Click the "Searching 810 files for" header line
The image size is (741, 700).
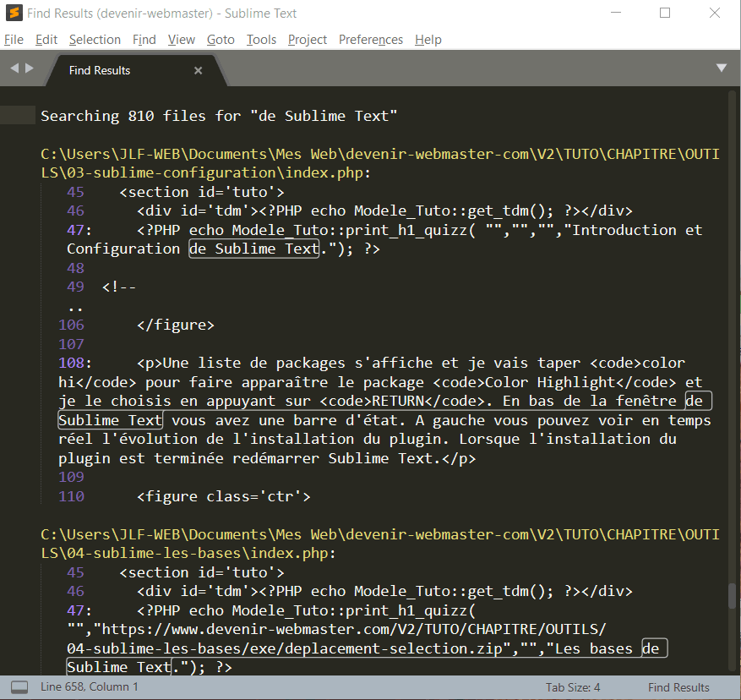[x=219, y=116]
